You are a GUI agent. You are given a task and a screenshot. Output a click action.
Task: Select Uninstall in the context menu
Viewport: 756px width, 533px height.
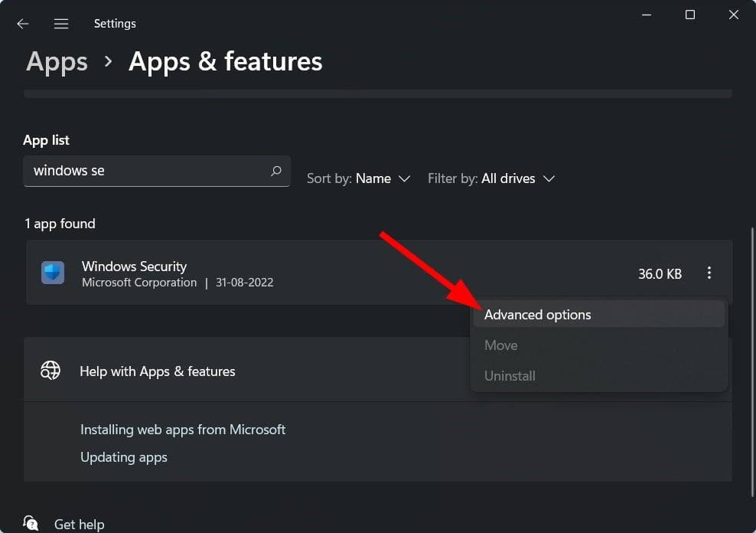coord(510,376)
